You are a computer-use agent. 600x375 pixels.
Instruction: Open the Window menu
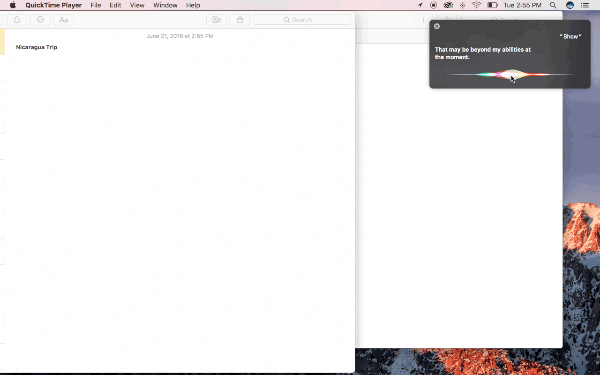pos(165,5)
